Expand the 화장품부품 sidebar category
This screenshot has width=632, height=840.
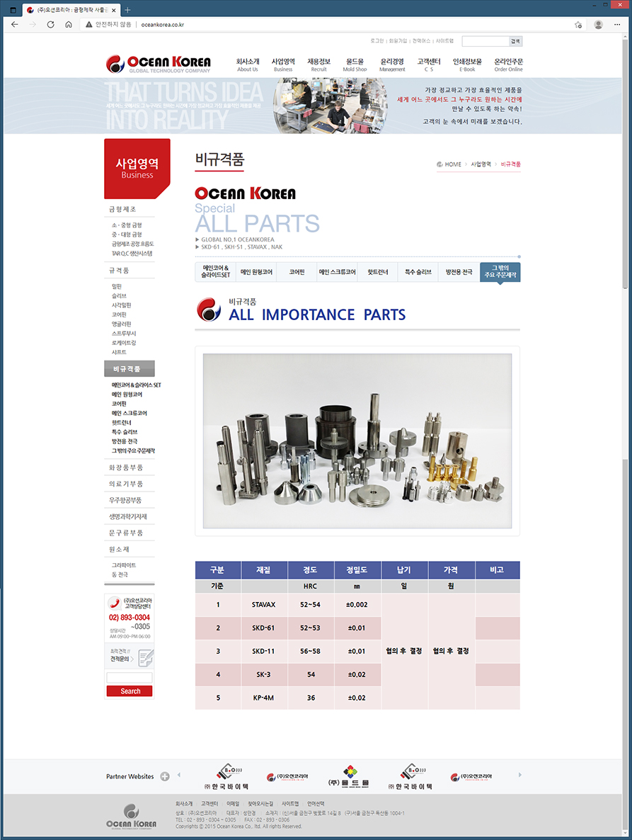[x=127, y=467]
